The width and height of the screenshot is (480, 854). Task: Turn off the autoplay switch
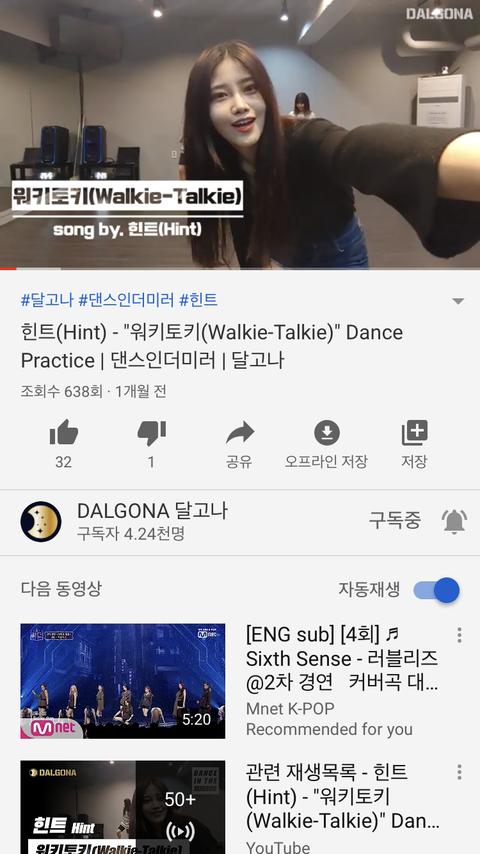pyautogui.click(x=436, y=590)
